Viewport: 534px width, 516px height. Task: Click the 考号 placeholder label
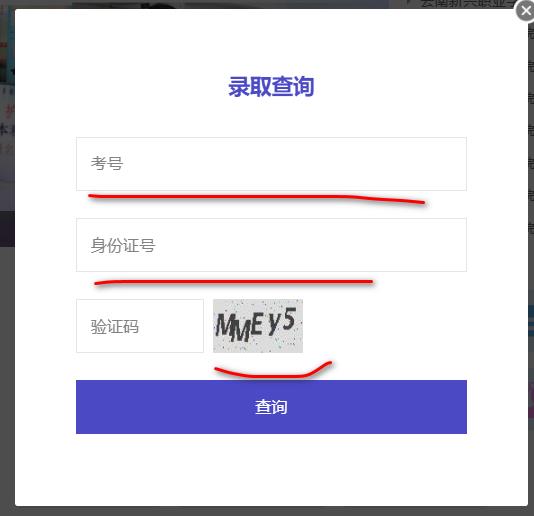[x=107, y=164]
